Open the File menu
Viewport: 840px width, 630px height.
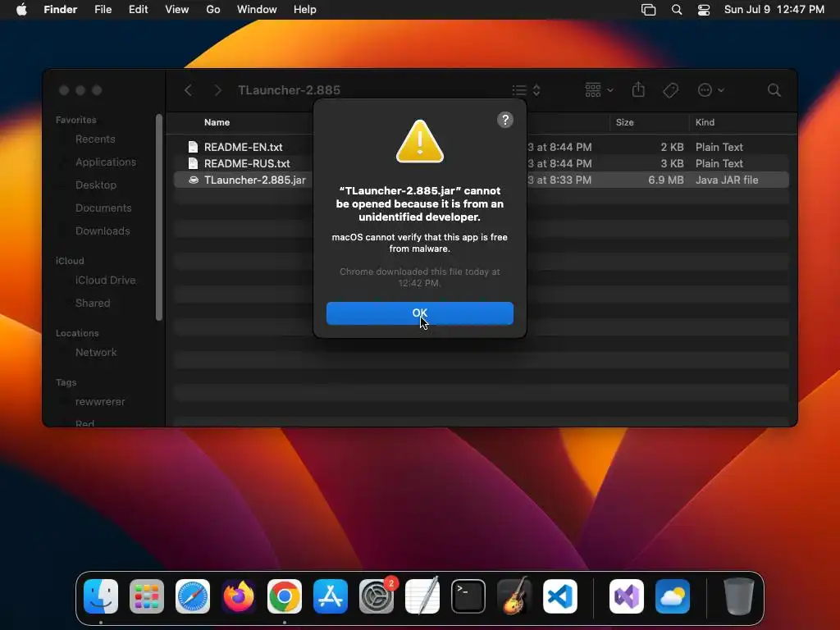pos(103,10)
